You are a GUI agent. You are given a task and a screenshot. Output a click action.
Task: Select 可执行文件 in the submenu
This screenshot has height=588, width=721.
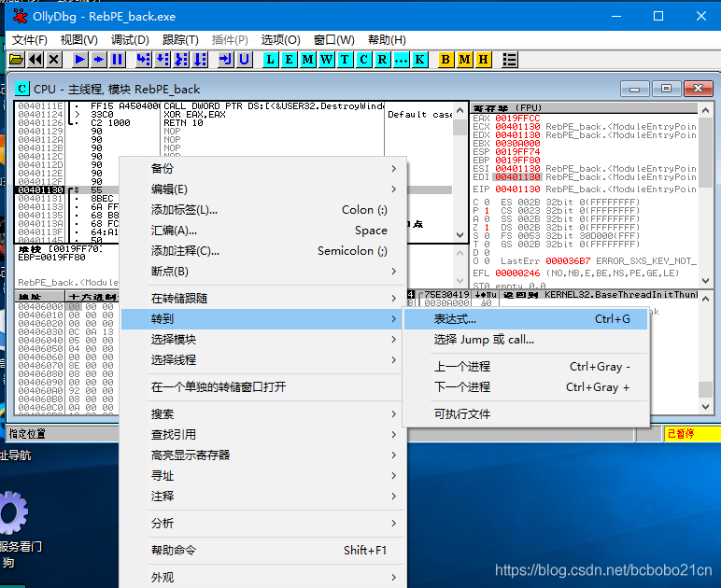526,414
